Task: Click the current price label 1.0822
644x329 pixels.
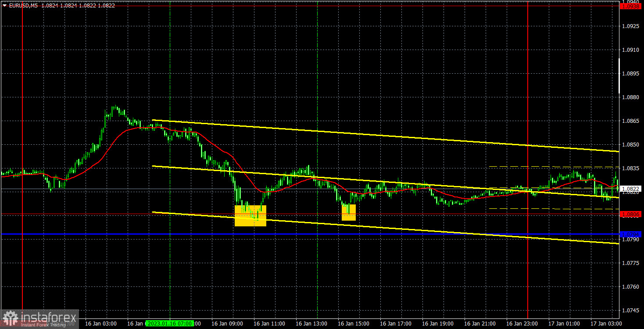Action: tap(631, 189)
